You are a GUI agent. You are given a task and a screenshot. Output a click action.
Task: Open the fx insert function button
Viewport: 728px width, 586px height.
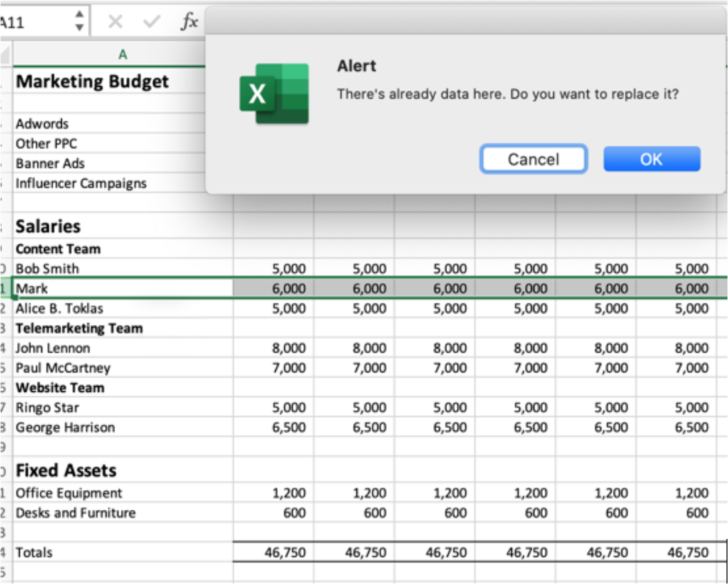[189, 22]
